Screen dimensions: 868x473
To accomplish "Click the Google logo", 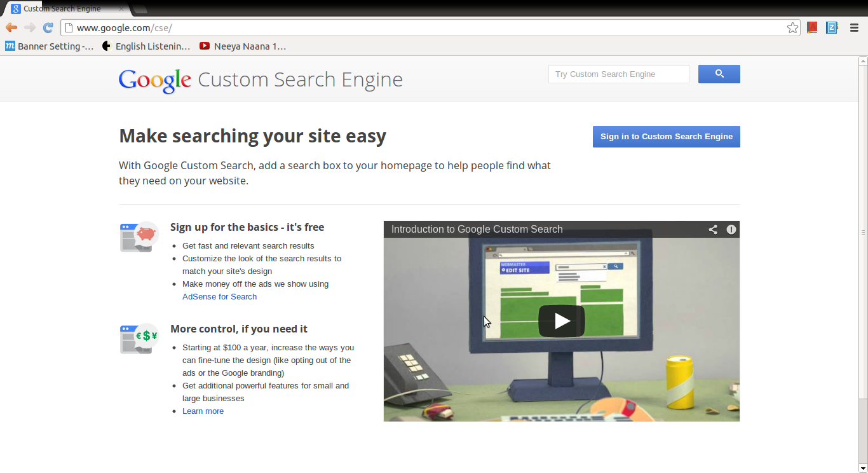I will coord(155,80).
